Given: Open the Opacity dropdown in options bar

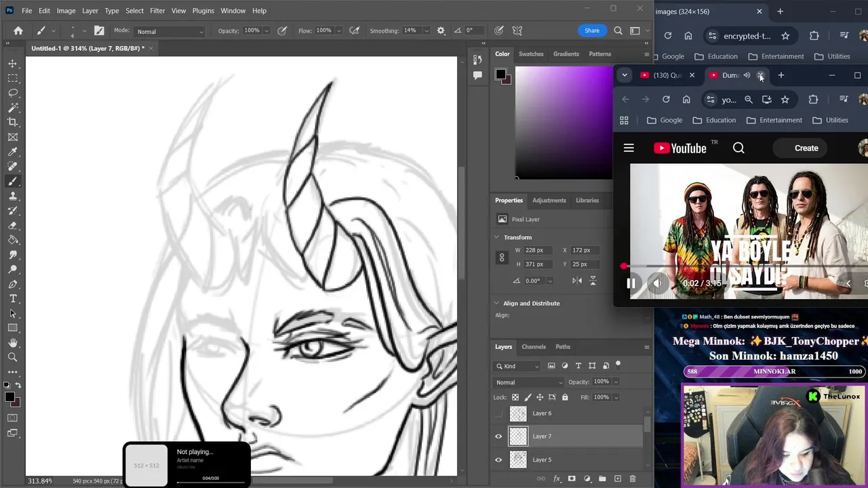Looking at the screenshot, I should click(x=266, y=31).
